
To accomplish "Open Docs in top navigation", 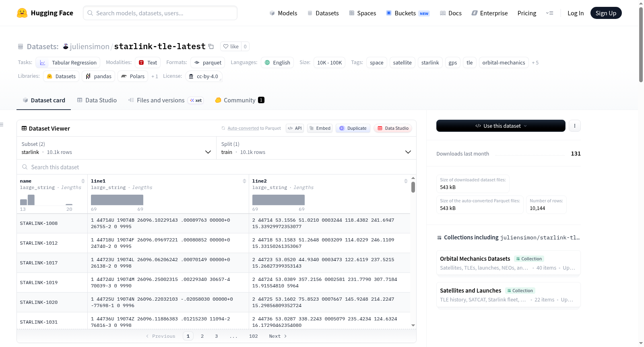I will pyautogui.click(x=451, y=13).
